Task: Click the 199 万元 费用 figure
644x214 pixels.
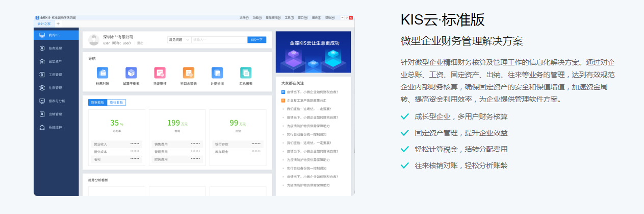Action: tap(177, 123)
